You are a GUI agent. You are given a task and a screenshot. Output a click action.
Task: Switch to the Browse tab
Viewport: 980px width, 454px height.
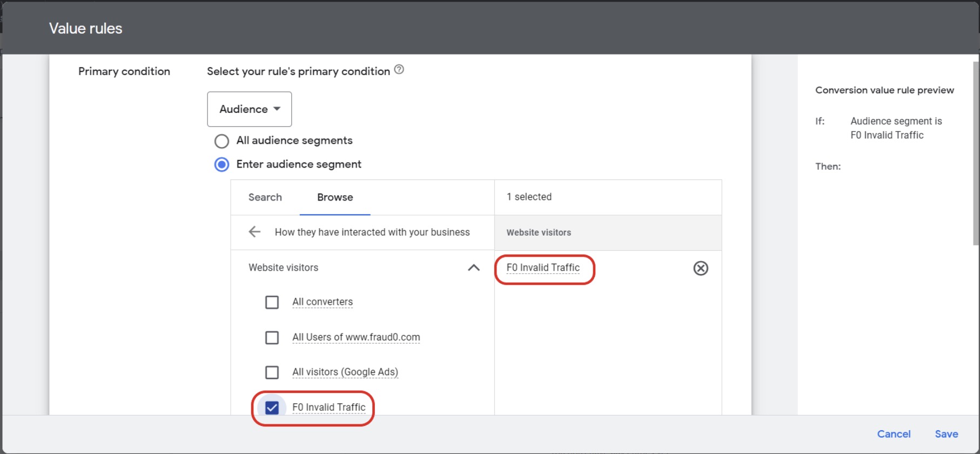click(335, 197)
